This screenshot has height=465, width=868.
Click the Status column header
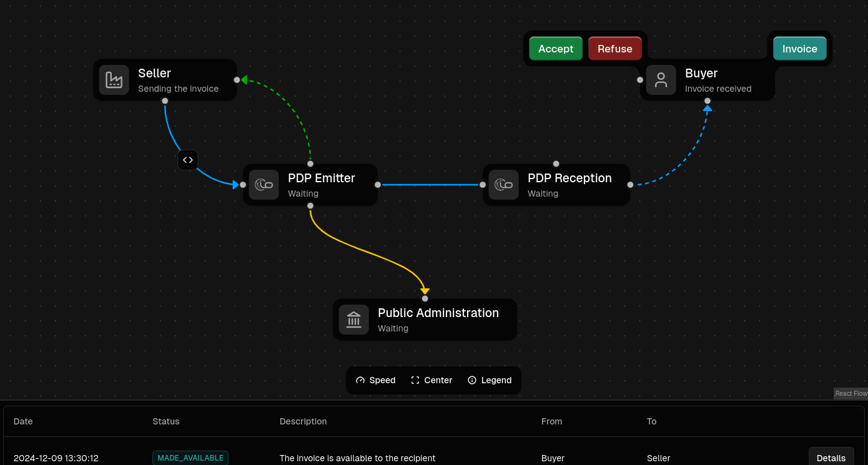(166, 421)
